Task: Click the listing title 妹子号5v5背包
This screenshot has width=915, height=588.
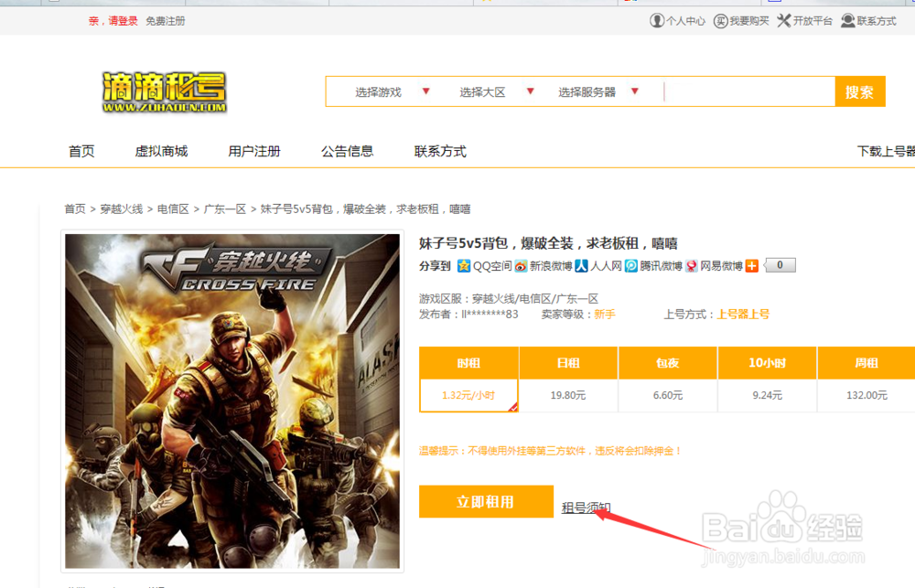Action: click(x=548, y=243)
